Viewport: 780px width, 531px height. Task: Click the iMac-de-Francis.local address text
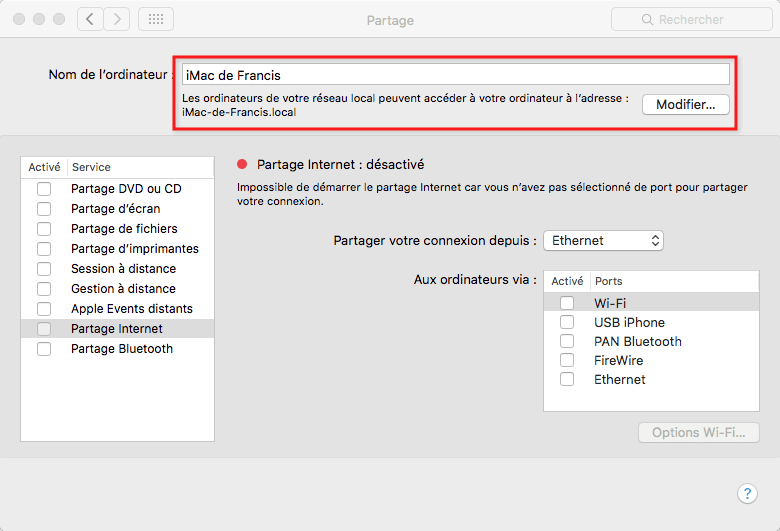click(x=239, y=112)
